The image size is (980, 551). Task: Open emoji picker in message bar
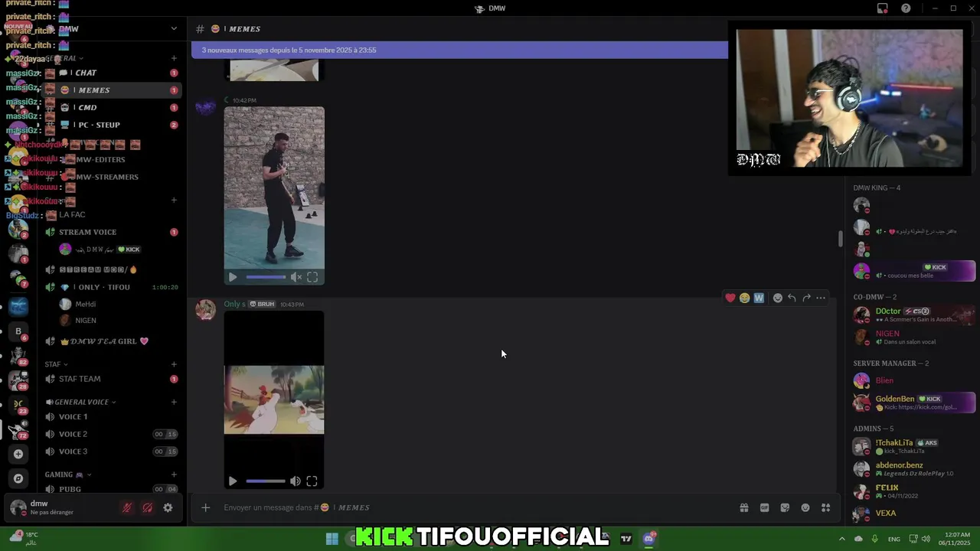(805, 507)
